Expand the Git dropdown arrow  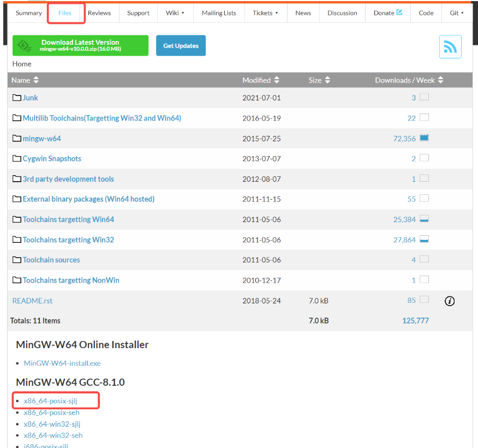[x=462, y=13]
